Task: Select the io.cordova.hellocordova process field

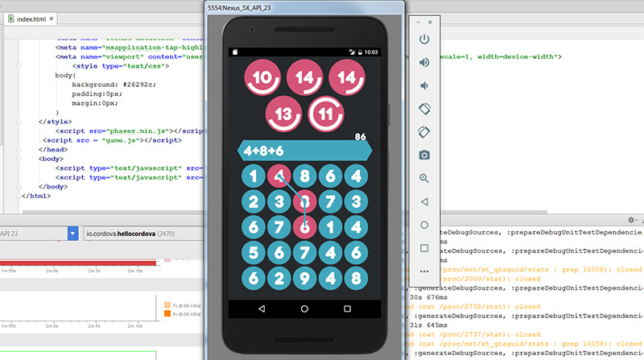Action: click(144, 234)
